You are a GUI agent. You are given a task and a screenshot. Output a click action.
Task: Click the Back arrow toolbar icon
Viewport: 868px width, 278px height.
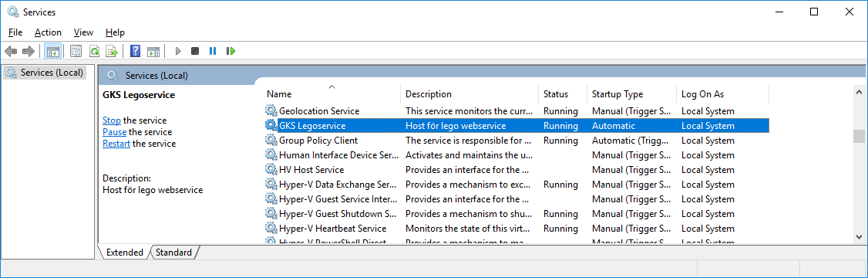pyautogui.click(x=11, y=51)
